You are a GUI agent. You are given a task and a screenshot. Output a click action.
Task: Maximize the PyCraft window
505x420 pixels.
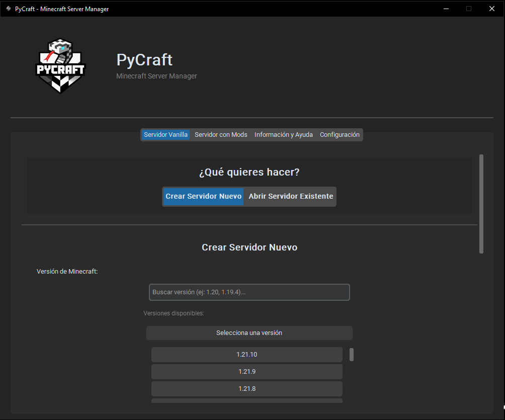click(x=468, y=9)
